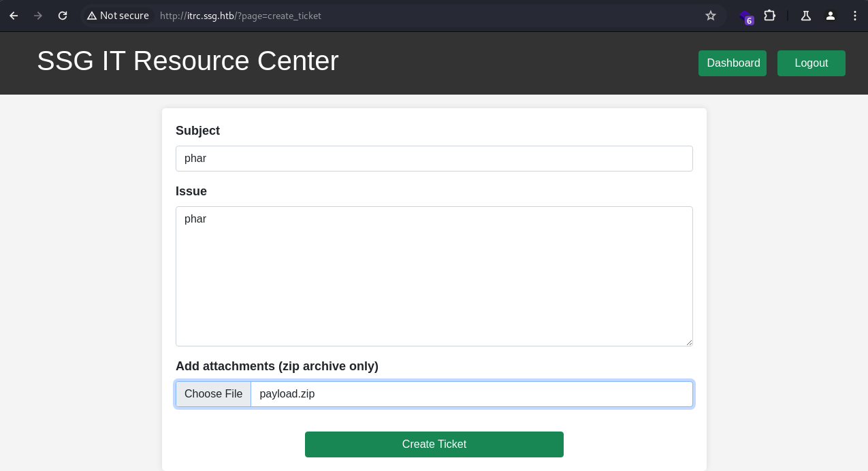The height and width of the screenshot is (471, 868).
Task: Open the Chrome Labs flask icon
Action: point(806,16)
